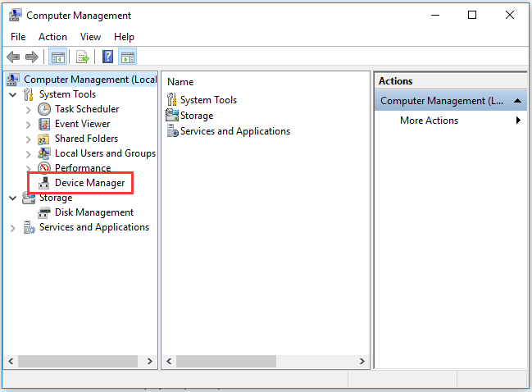This screenshot has width=532, height=392.
Task: Click the Forward arrow toolbar icon
Action: click(32, 57)
